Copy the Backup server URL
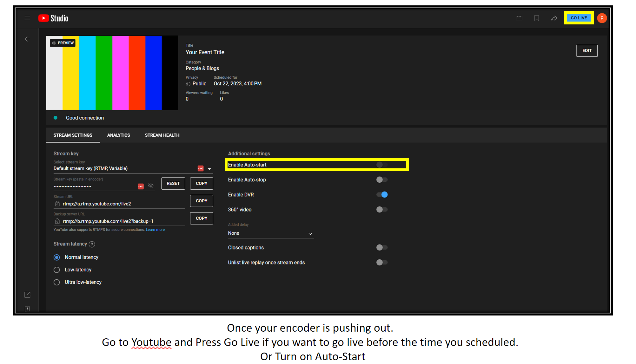The width and height of the screenshot is (636, 364). [202, 218]
